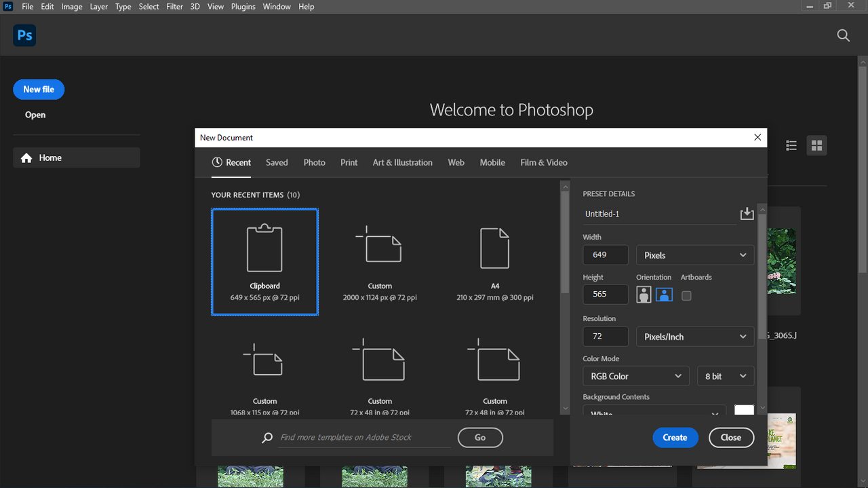
Task: Enable the Artboards checkbox
Action: tap(686, 296)
